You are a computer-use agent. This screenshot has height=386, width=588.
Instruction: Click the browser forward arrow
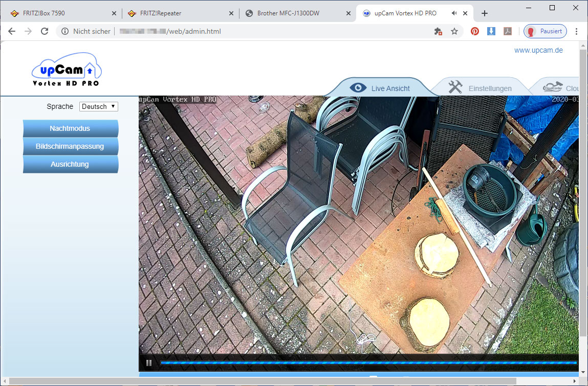[28, 31]
